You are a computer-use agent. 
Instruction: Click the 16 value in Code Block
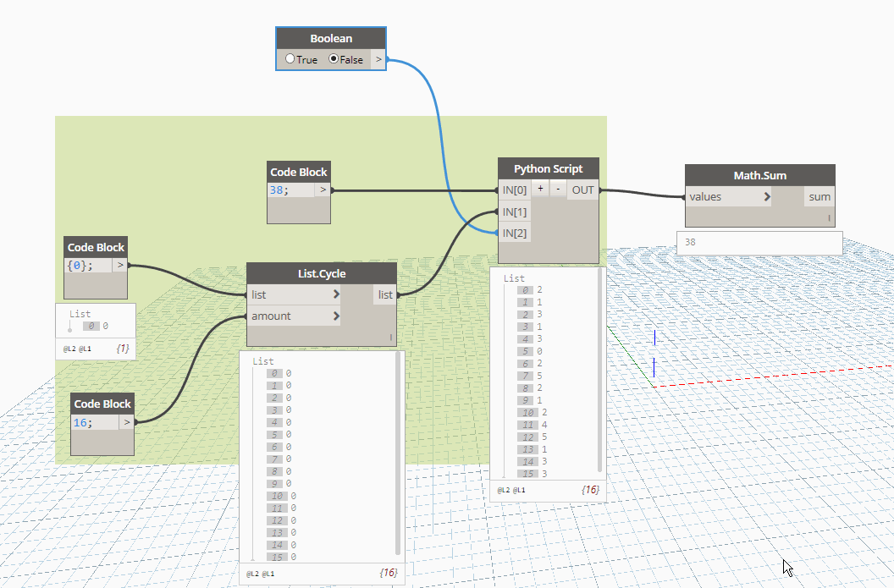tap(80, 422)
